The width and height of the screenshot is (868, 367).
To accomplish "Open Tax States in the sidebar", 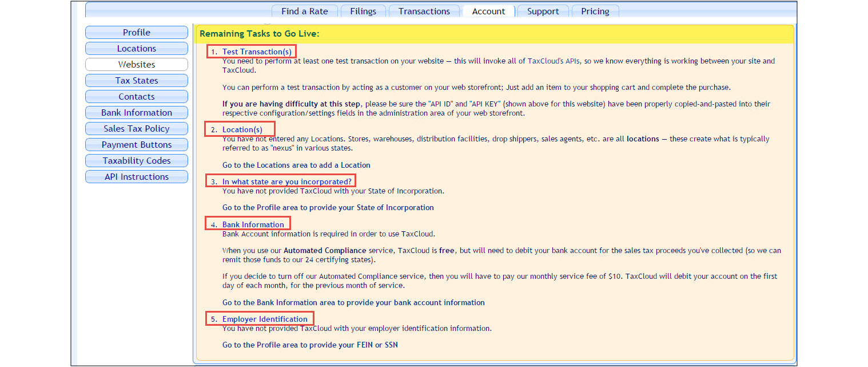I will (x=137, y=81).
